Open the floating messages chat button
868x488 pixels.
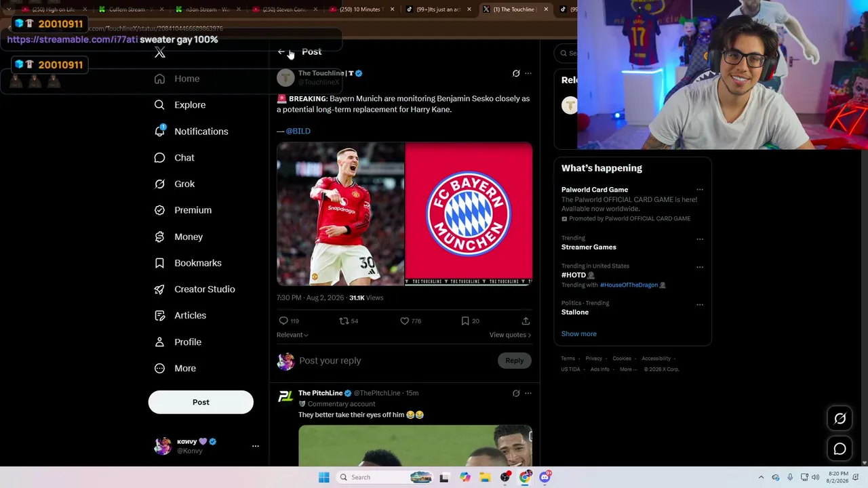click(x=840, y=449)
